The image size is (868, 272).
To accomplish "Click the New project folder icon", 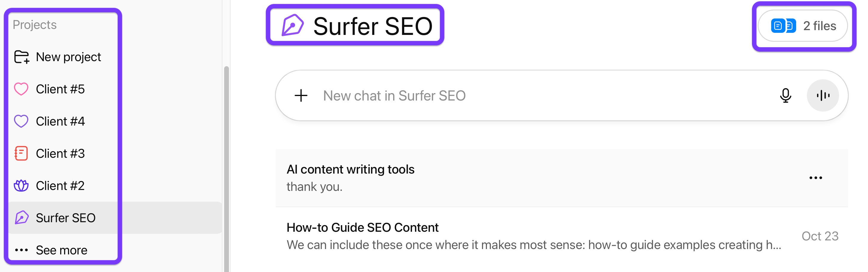I will (21, 57).
